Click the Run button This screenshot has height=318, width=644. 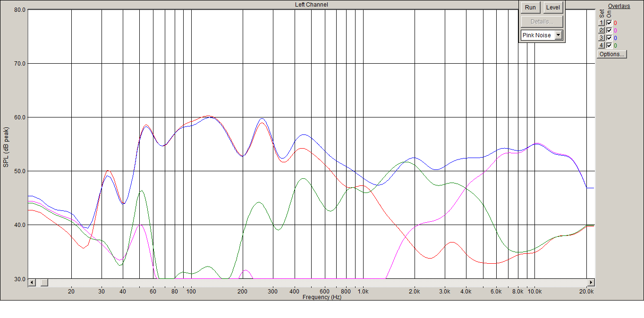[530, 8]
